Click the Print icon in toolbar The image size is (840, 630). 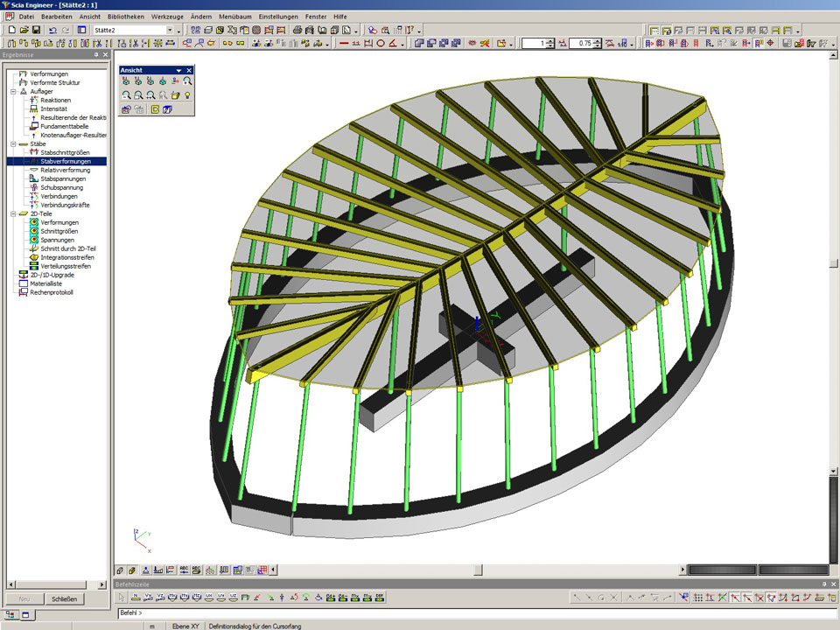coord(297,30)
